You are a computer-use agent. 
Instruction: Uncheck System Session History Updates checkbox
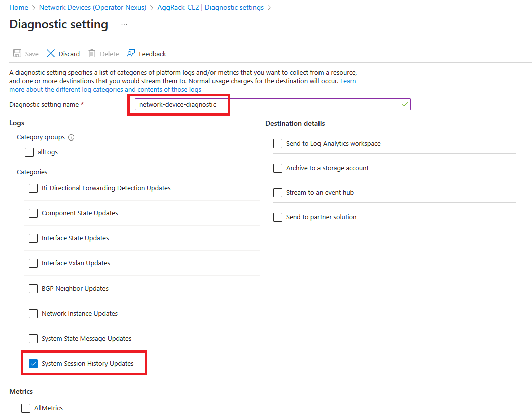tap(33, 364)
